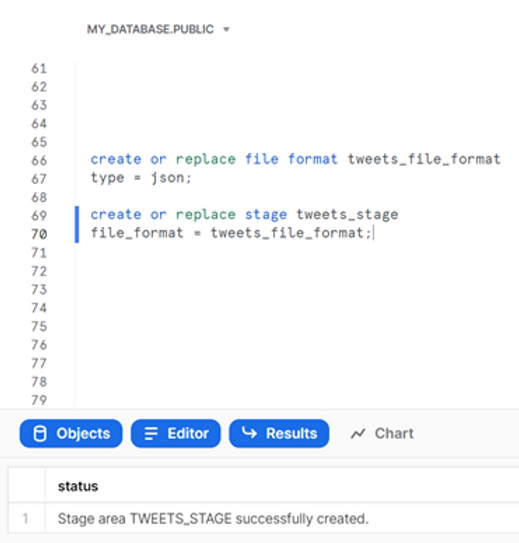The width and height of the screenshot is (519, 543).
Task: Place cursor on line 66 create file format
Action: click(x=295, y=159)
